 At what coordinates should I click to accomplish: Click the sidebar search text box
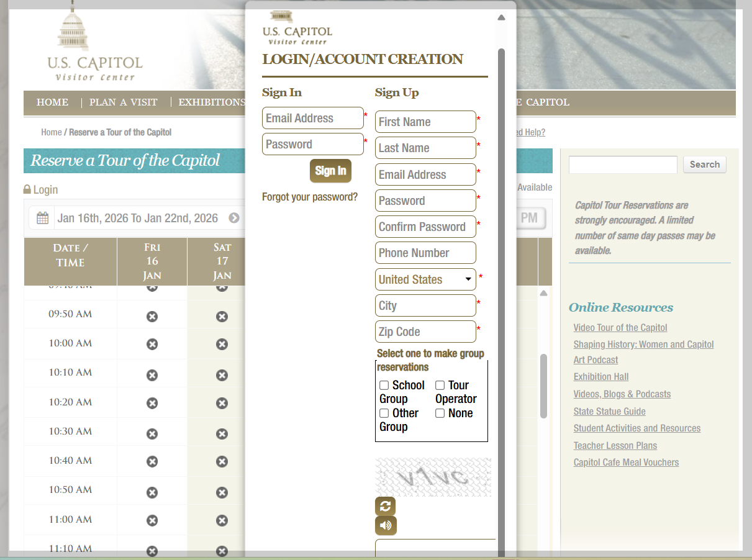pyautogui.click(x=623, y=165)
